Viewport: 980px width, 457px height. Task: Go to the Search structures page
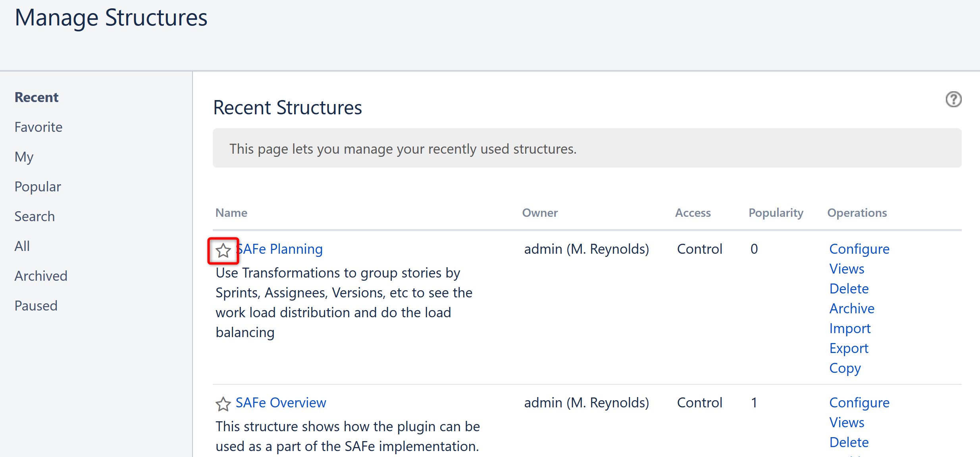coord(35,216)
